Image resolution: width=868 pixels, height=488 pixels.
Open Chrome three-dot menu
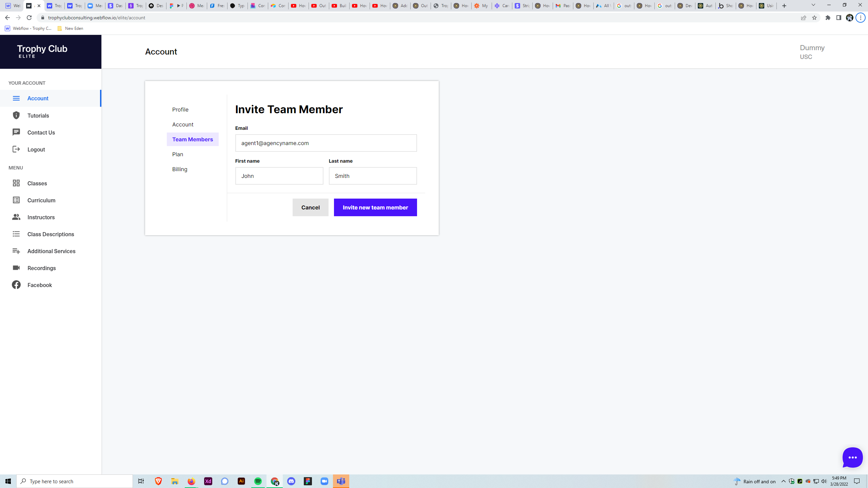[861, 18]
